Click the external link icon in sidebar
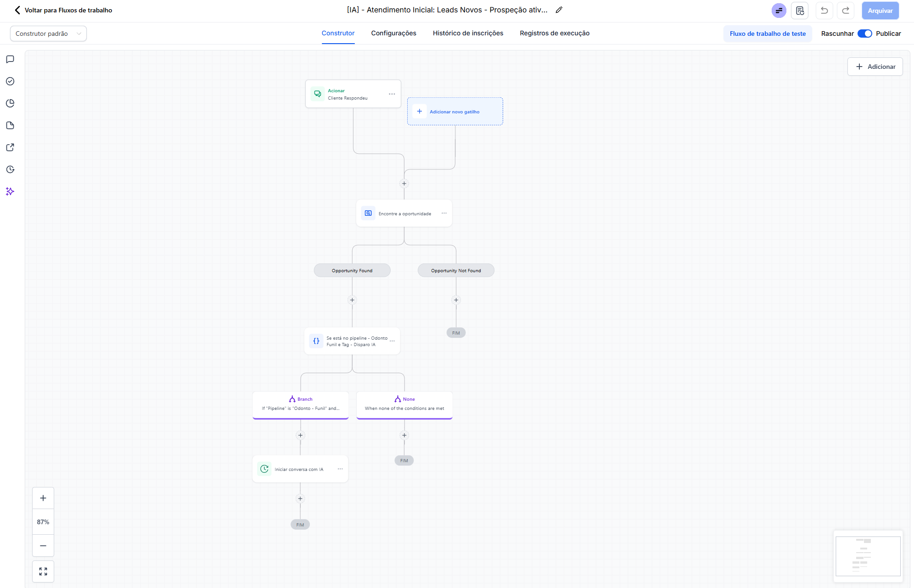Image resolution: width=914 pixels, height=588 pixels. [x=10, y=147]
